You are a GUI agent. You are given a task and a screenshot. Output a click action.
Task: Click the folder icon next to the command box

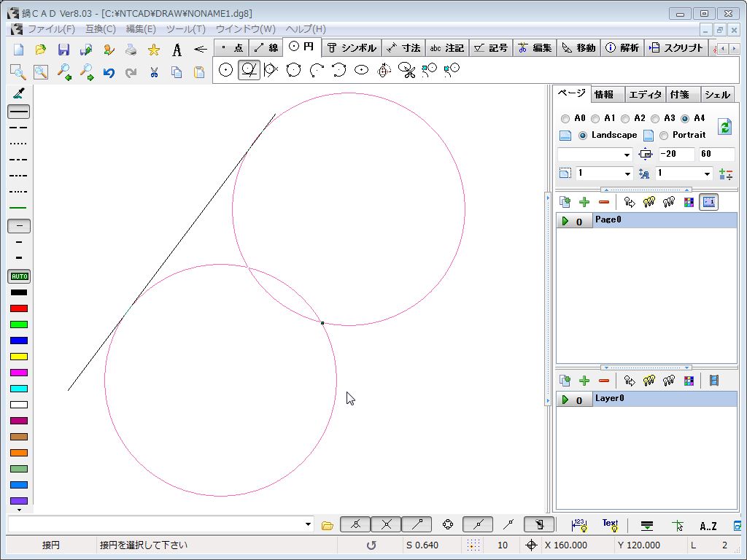(328, 526)
